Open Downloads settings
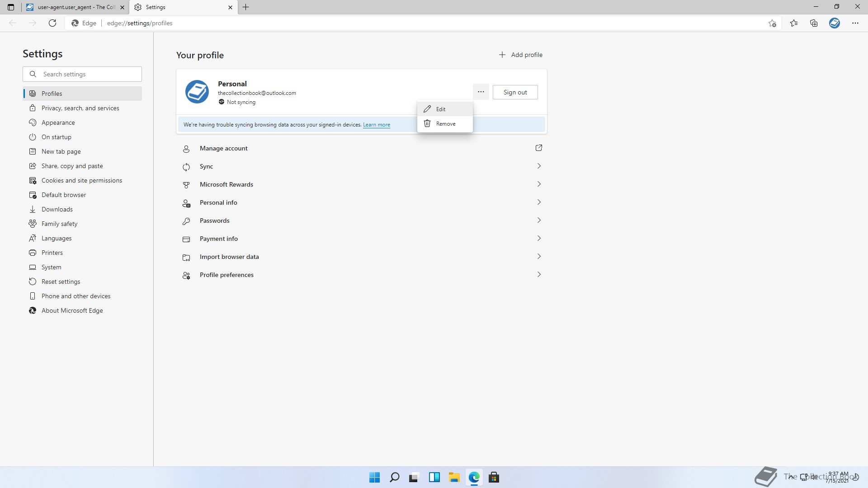The width and height of the screenshot is (868, 488). [82, 209]
